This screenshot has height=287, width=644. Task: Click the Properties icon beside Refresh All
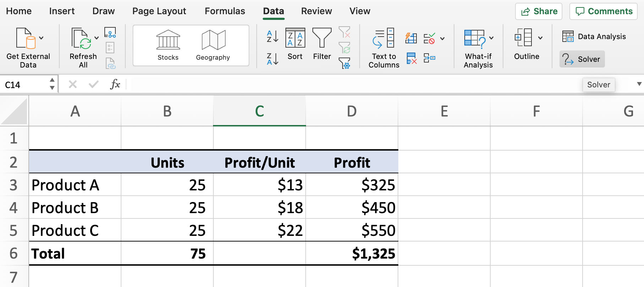[x=110, y=48]
